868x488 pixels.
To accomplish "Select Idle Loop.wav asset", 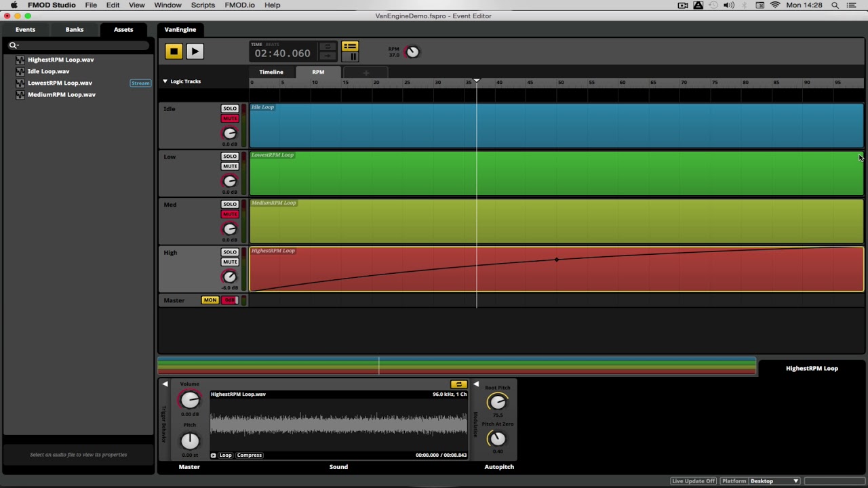I will (x=48, y=71).
